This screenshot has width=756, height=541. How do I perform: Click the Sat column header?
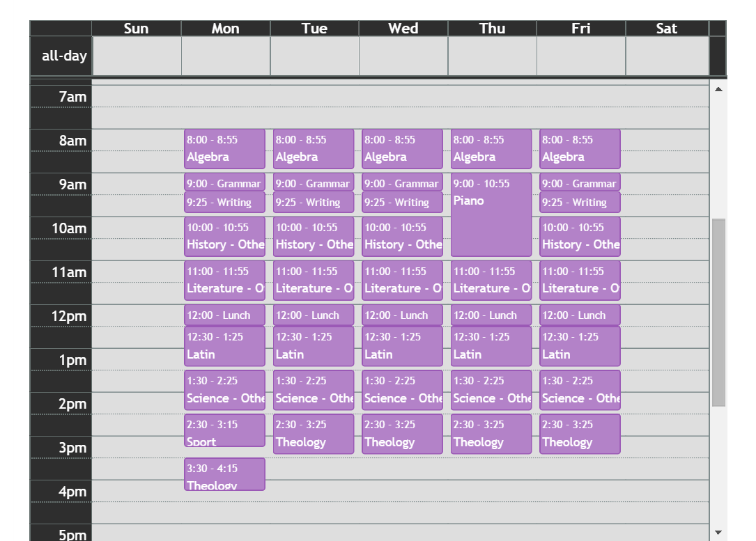tap(667, 29)
